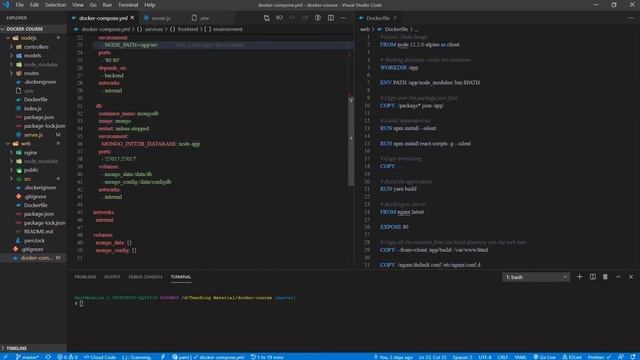Click the 'frontend' breadcrumb
This screenshot has height=360, width=640.
pyautogui.click(x=187, y=29)
